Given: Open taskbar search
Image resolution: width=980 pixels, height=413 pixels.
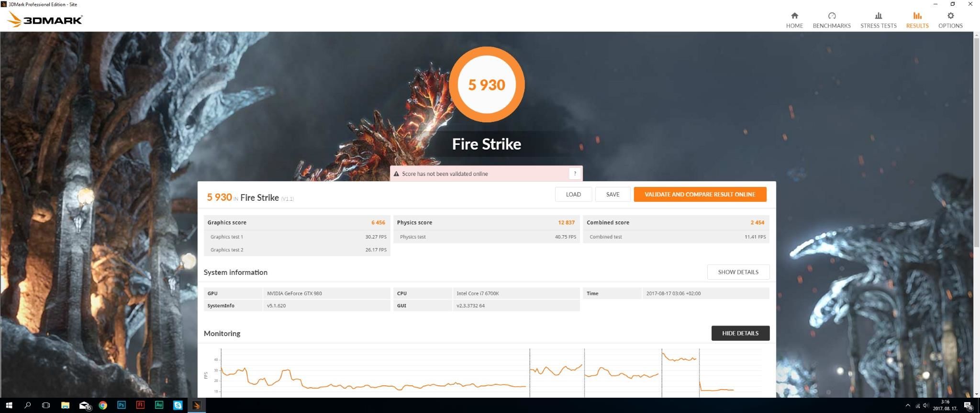Looking at the screenshot, I should tap(27, 405).
